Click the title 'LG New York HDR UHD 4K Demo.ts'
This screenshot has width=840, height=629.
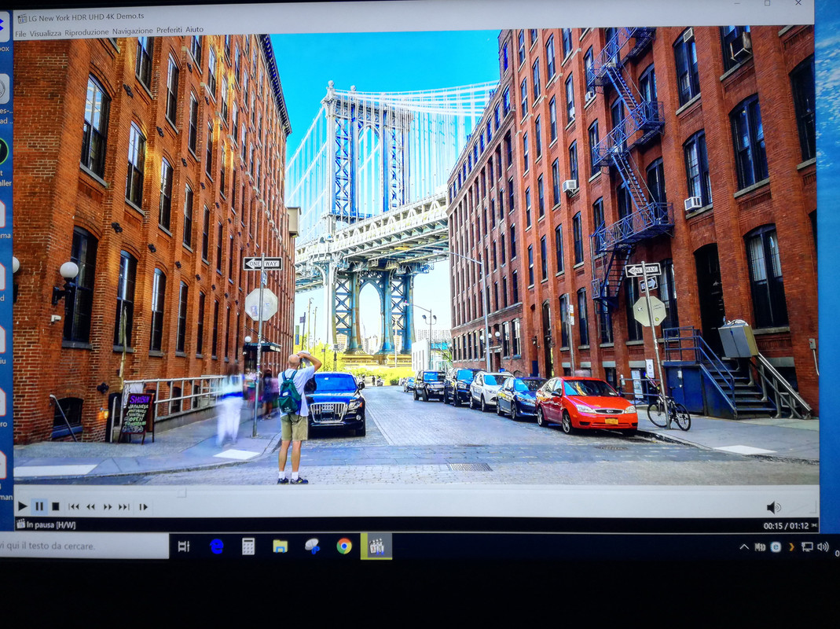pos(86,17)
